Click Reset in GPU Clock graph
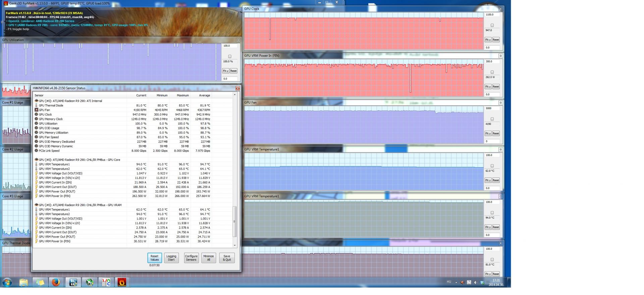 (496, 40)
